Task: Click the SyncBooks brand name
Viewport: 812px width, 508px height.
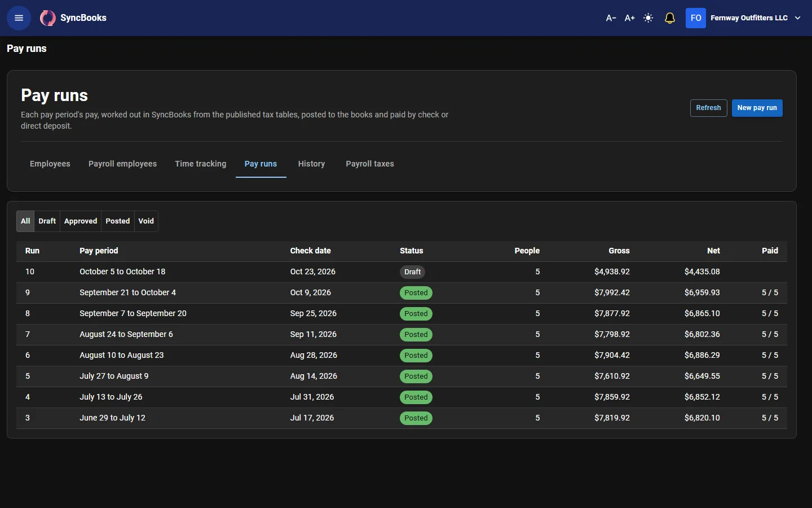Action: (83, 18)
